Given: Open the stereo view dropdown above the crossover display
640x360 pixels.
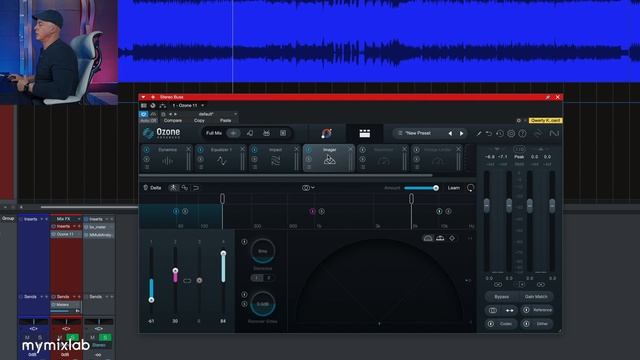Looking at the screenshot, I should (308, 188).
